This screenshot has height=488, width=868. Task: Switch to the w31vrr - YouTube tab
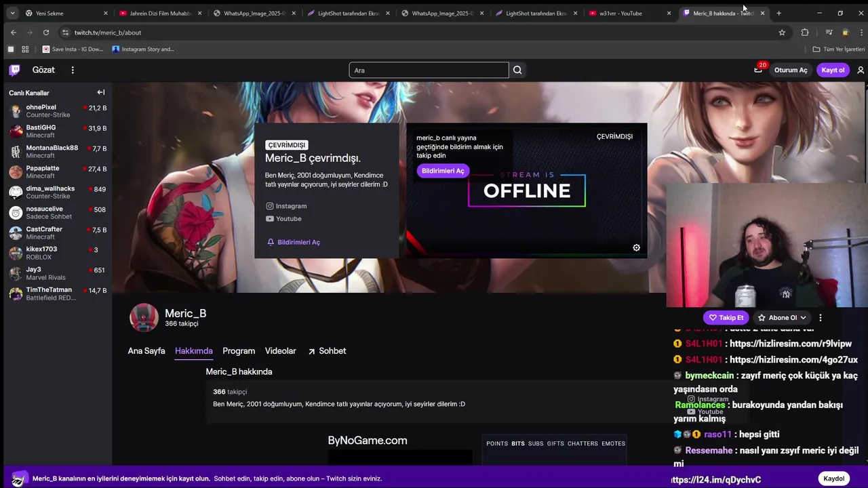coord(631,13)
